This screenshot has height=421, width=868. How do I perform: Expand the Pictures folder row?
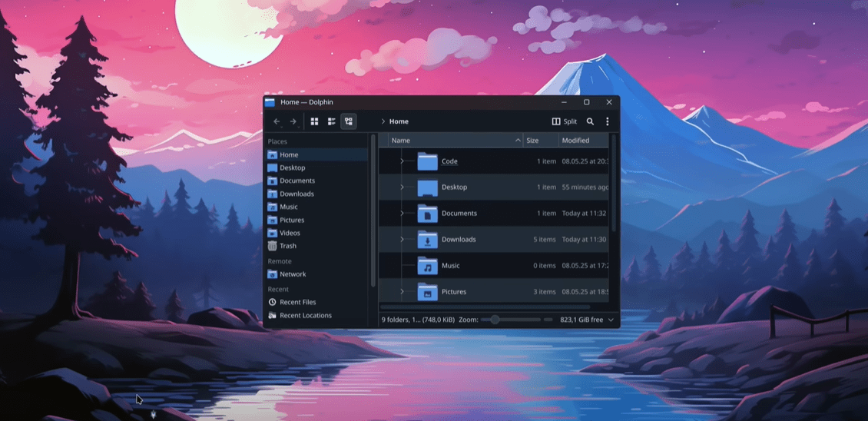[x=402, y=292]
